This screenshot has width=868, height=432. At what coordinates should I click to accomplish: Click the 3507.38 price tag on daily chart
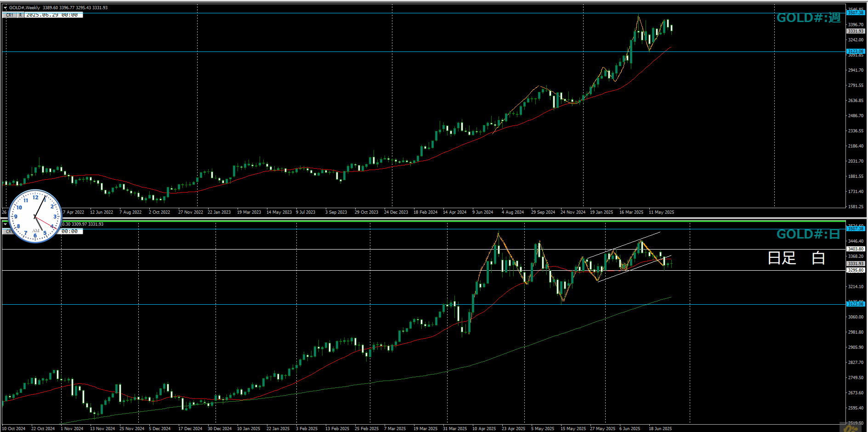856,229
